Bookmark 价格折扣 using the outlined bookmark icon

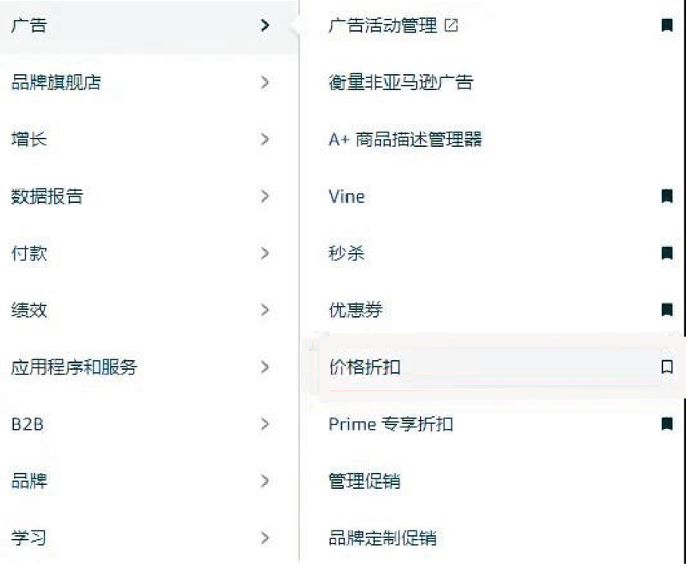click(x=666, y=367)
